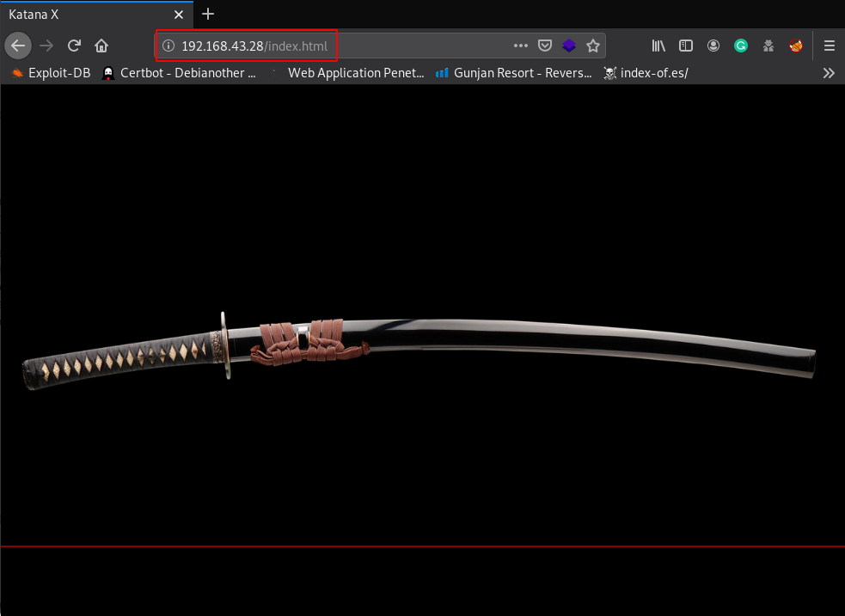Open a new tab with plus button
The width and height of the screenshot is (845, 616).
(208, 15)
